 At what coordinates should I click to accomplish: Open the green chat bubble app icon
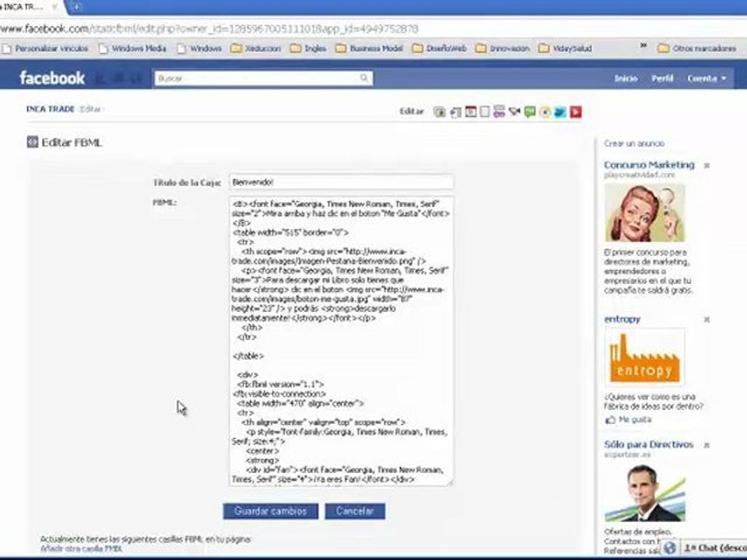tap(530, 112)
